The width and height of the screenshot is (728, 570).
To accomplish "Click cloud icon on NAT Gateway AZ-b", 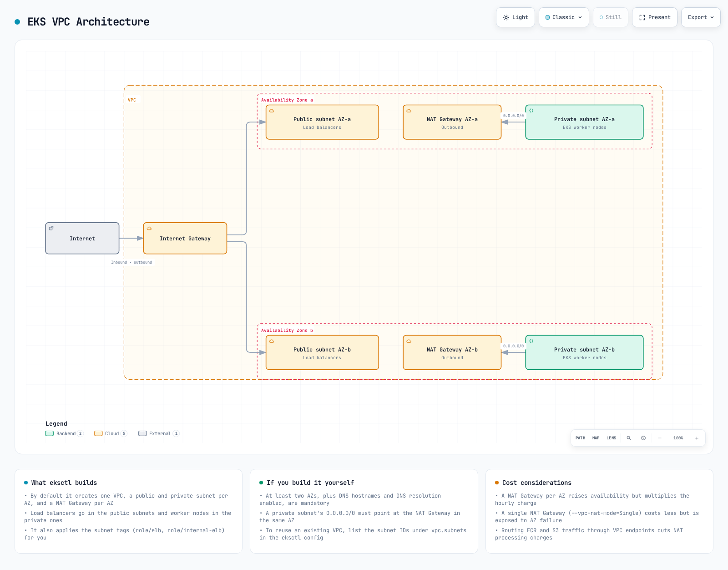I will coord(409,341).
